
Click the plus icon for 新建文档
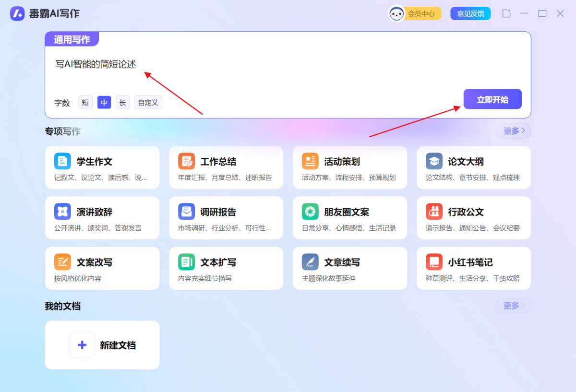[82, 345]
